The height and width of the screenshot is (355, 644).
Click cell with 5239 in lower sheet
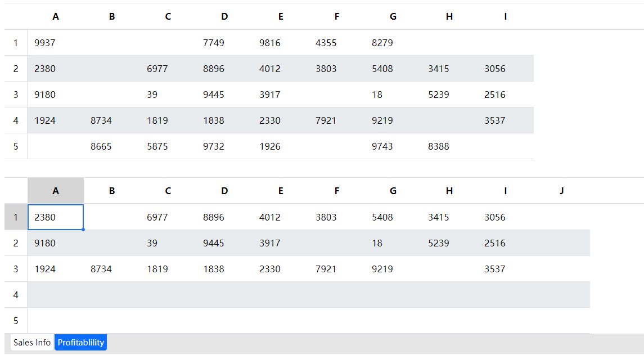tap(449, 243)
